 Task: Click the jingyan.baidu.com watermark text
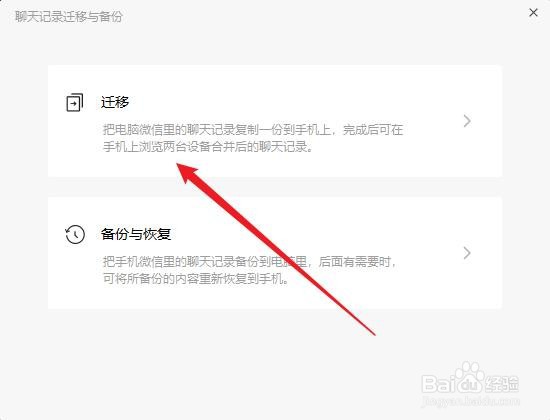click(x=471, y=400)
